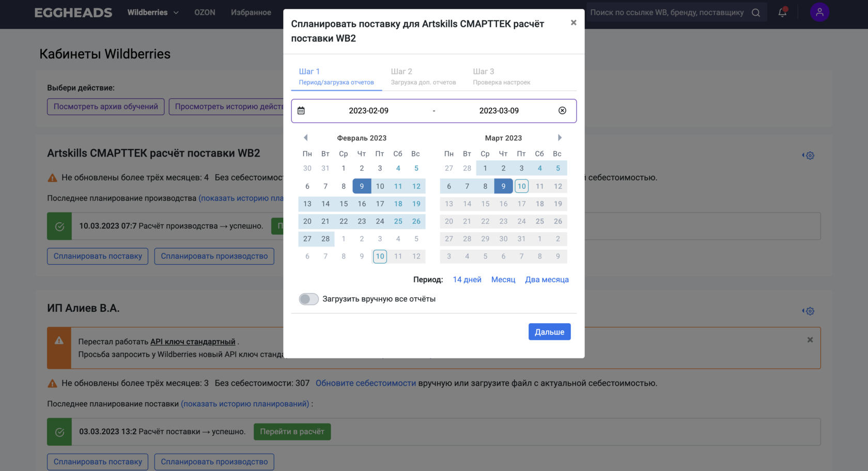Open settings gear for Artskills cabinet
The height and width of the screenshot is (471, 868).
[x=810, y=156]
